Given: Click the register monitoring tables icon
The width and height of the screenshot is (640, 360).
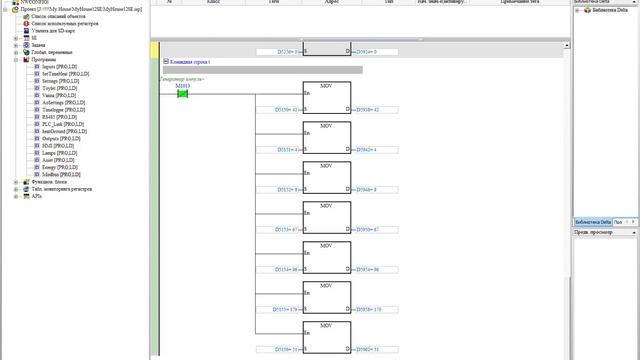Looking at the screenshot, I should [26, 189].
